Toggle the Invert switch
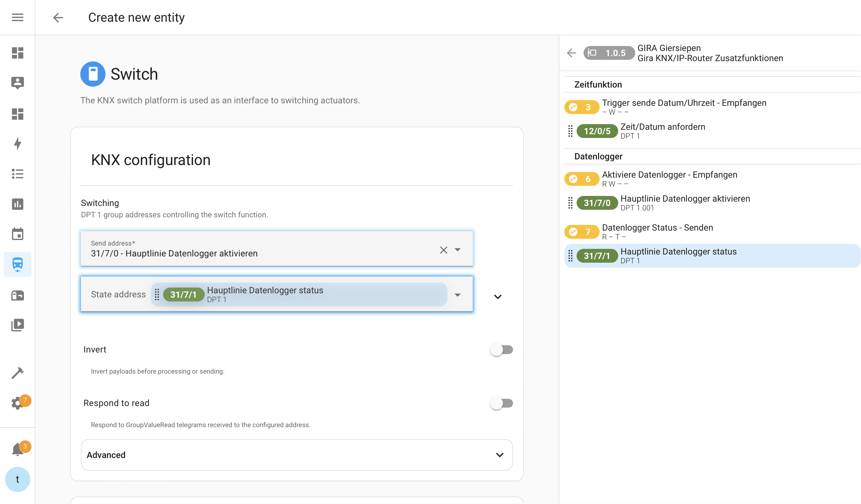The width and height of the screenshot is (861, 504). (x=501, y=350)
